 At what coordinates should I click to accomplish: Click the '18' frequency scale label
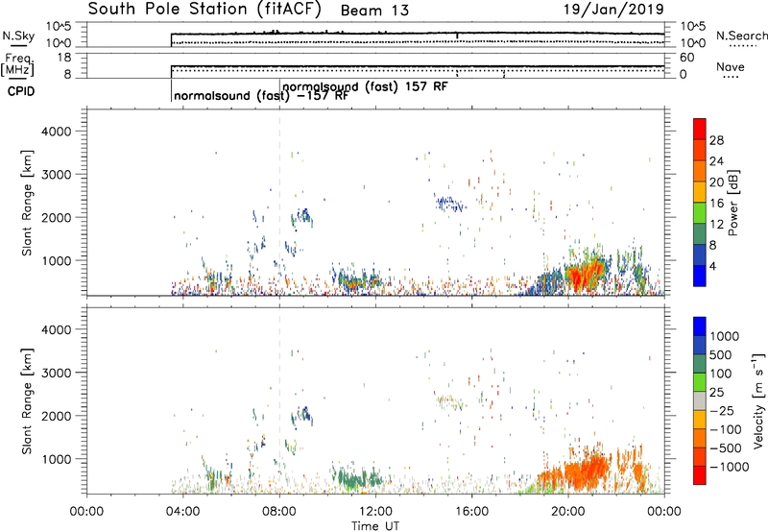click(x=64, y=58)
